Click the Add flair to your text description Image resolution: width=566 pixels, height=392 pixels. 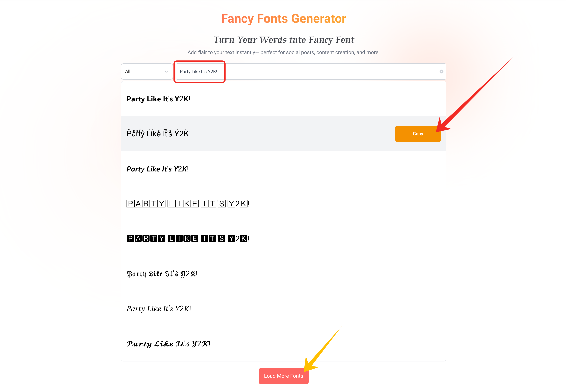(x=283, y=52)
